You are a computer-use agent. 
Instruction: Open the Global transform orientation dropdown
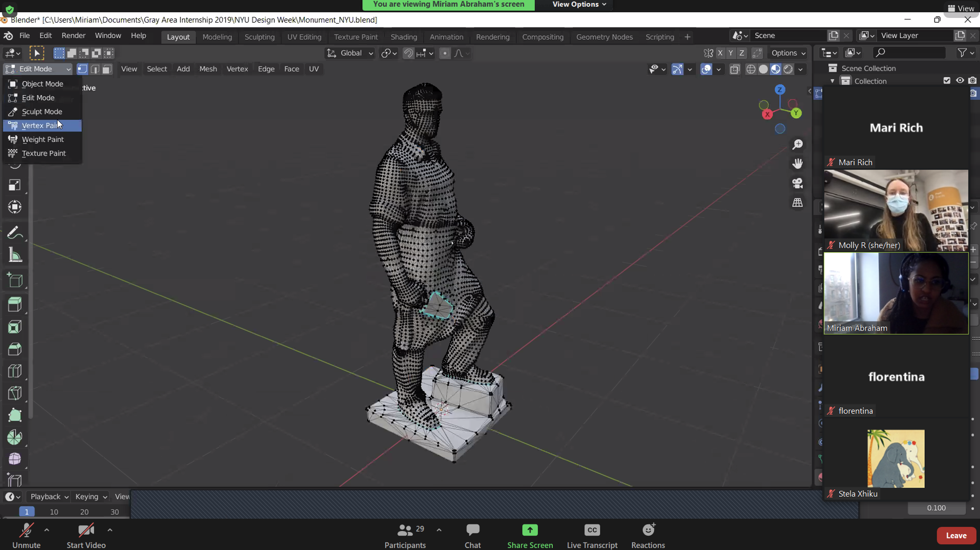(x=351, y=53)
